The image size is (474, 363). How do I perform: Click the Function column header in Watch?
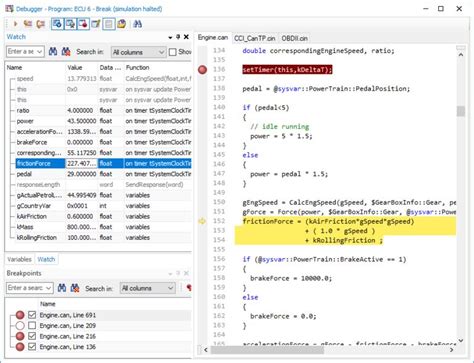(158, 68)
